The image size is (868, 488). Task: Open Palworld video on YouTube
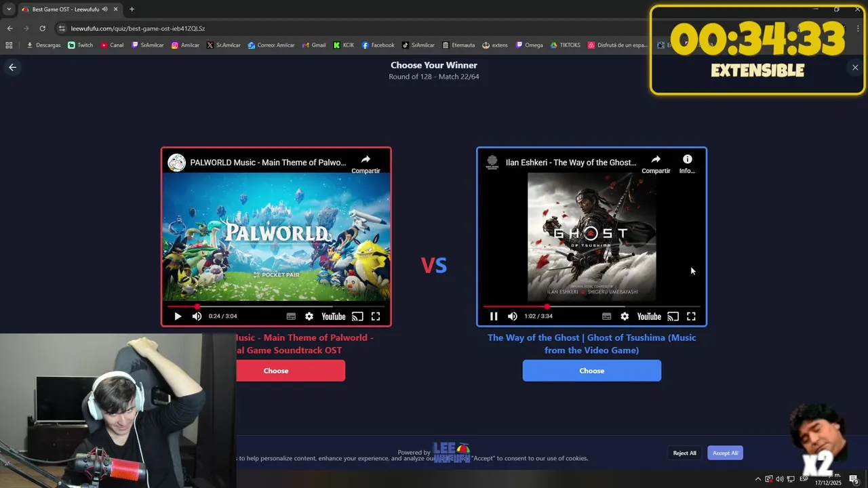point(334,317)
